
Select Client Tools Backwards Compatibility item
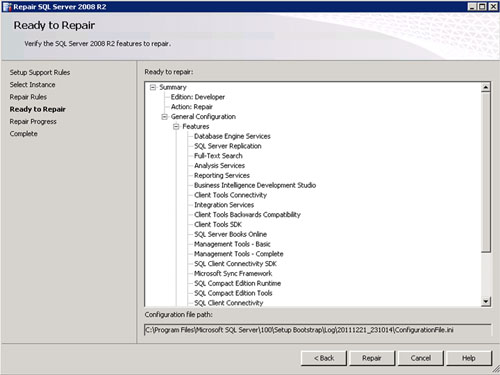click(247, 215)
